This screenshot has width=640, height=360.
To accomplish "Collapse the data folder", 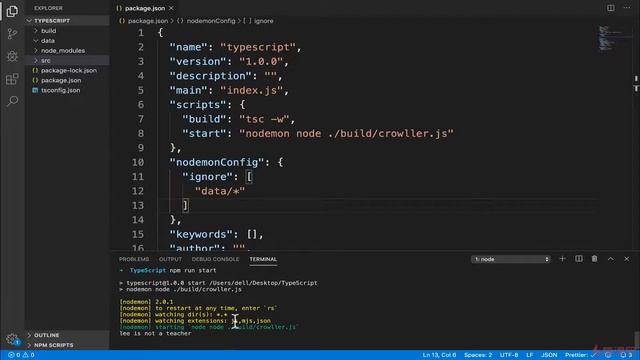I will [x=67, y=40].
